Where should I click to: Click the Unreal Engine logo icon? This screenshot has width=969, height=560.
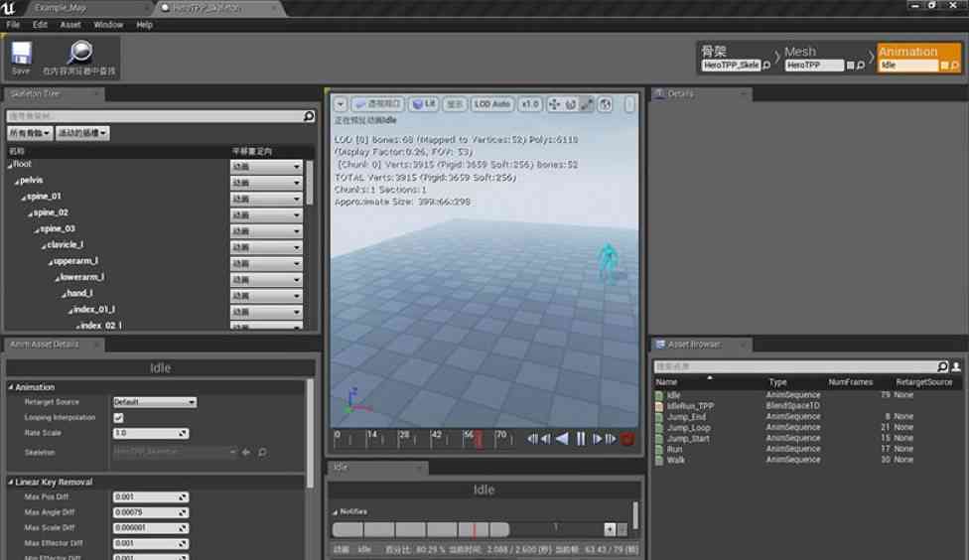[x=8, y=7]
